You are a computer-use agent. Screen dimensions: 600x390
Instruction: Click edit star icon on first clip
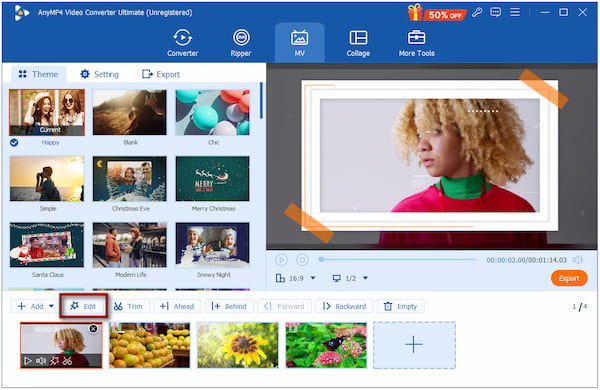click(x=54, y=361)
